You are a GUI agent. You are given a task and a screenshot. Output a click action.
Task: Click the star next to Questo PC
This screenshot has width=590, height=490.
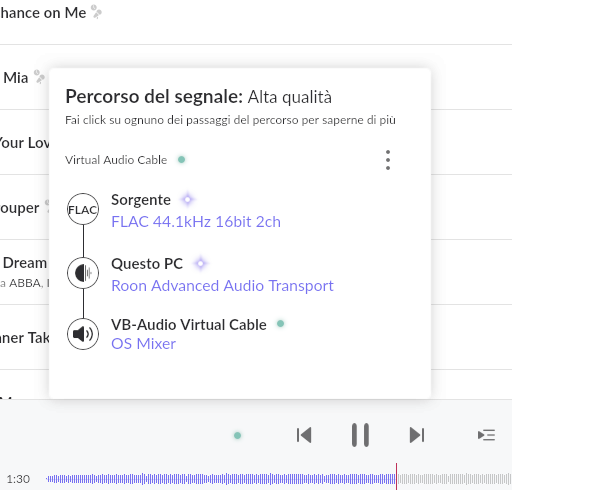pyautogui.click(x=201, y=263)
